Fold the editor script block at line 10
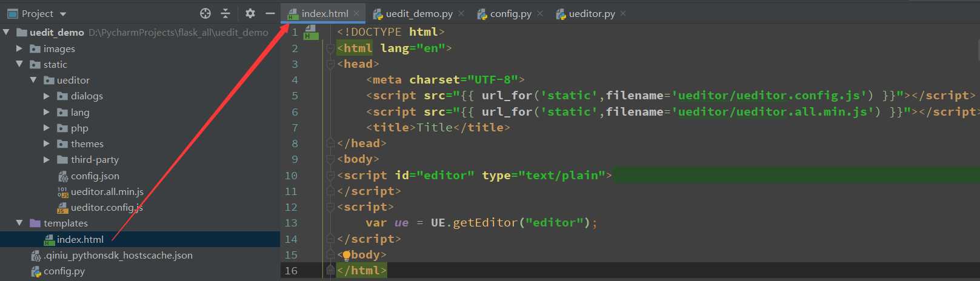This screenshot has width=980, height=281. click(330, 175)
